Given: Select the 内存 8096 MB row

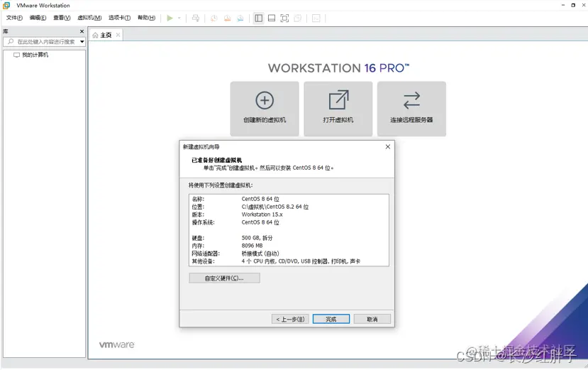Looking at the screenshot, I should click(289, 246).
